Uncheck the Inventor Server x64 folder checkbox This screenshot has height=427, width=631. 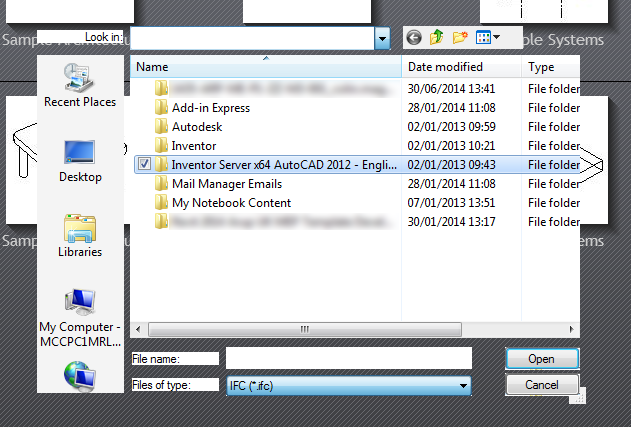click(x=144, y=164)
